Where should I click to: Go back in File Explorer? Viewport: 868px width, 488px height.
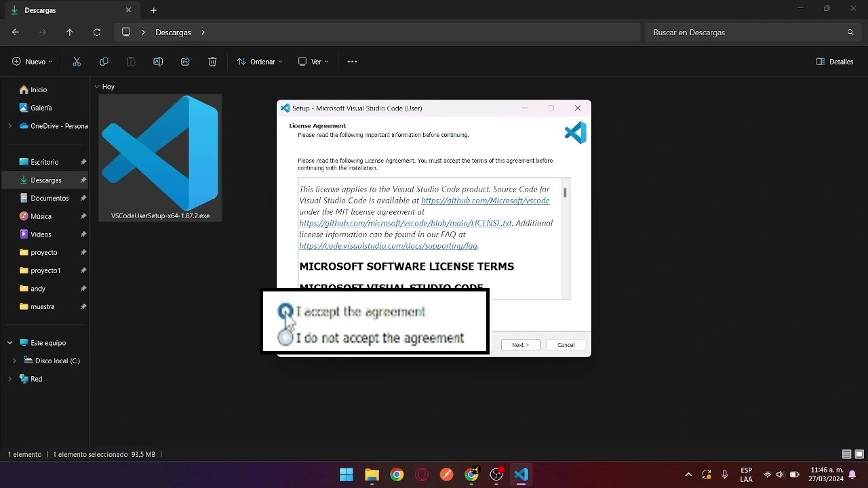coord(16,32)
